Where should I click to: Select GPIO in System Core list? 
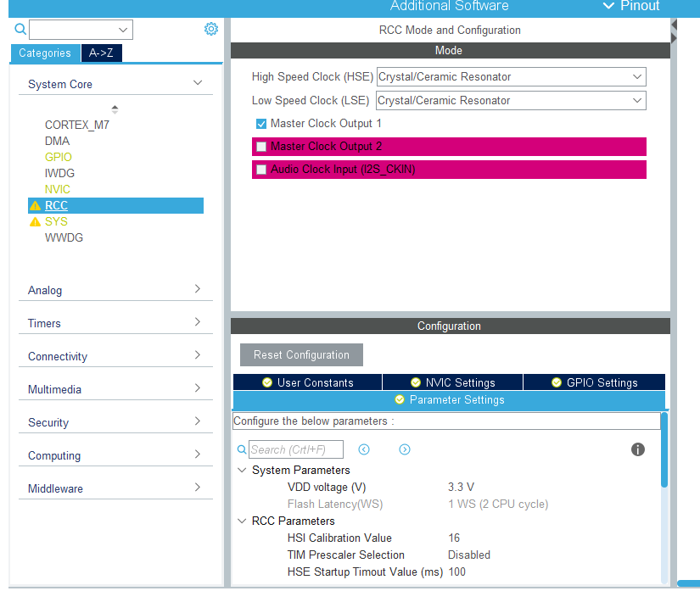[59, 158]
